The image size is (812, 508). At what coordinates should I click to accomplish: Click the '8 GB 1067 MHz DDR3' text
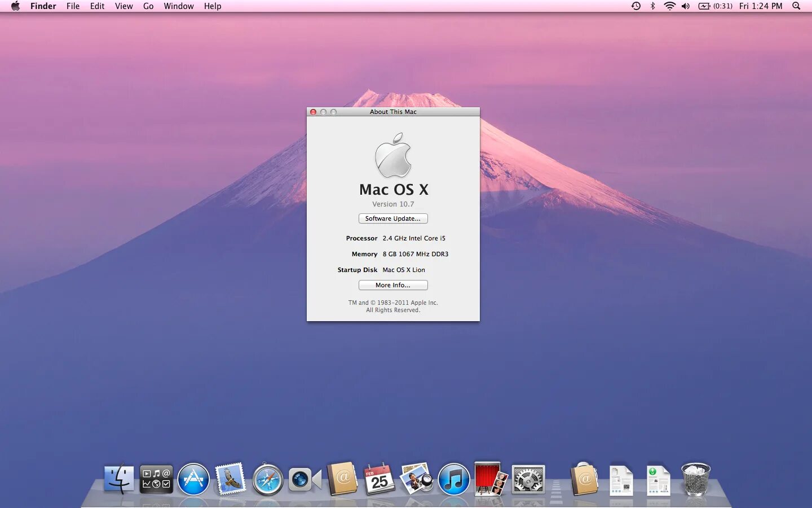[416, 254]
